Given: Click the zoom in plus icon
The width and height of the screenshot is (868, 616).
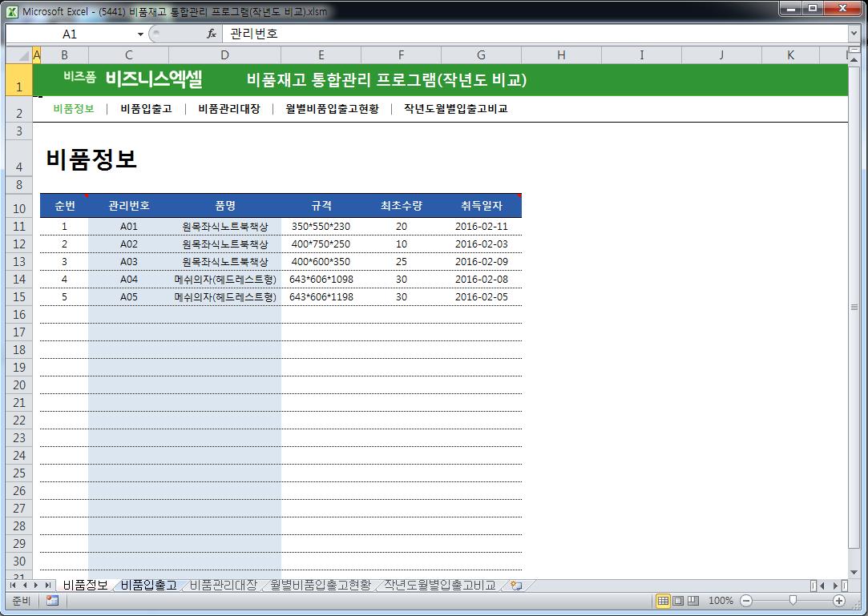Looking at the screenshot, I should (x=839, y=601).
